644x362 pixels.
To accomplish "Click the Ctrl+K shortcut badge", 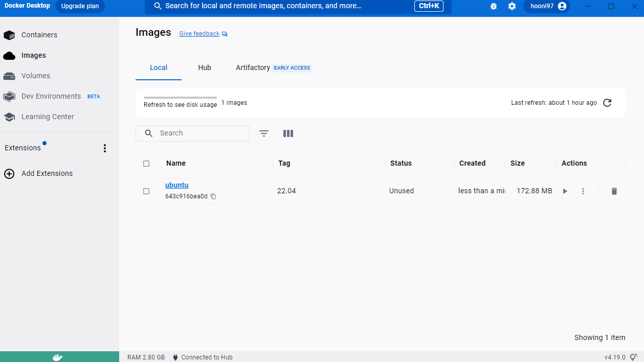I will click(x=429, y=6).
